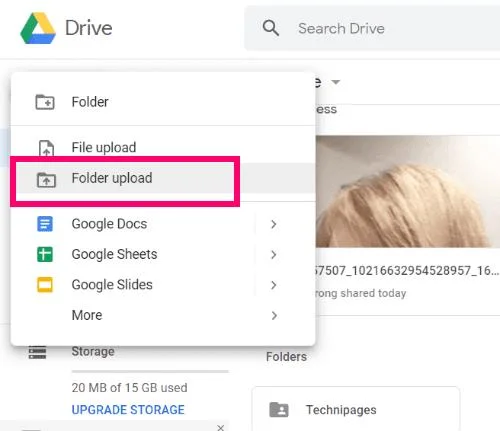Click the folder upload icon
The image size is (500, 431).
click(x=46, y=180)
